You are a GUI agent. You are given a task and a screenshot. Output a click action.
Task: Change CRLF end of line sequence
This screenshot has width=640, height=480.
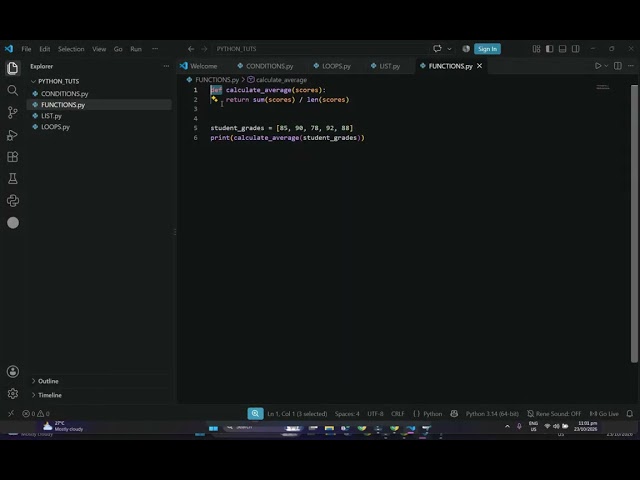click(398, 413)
